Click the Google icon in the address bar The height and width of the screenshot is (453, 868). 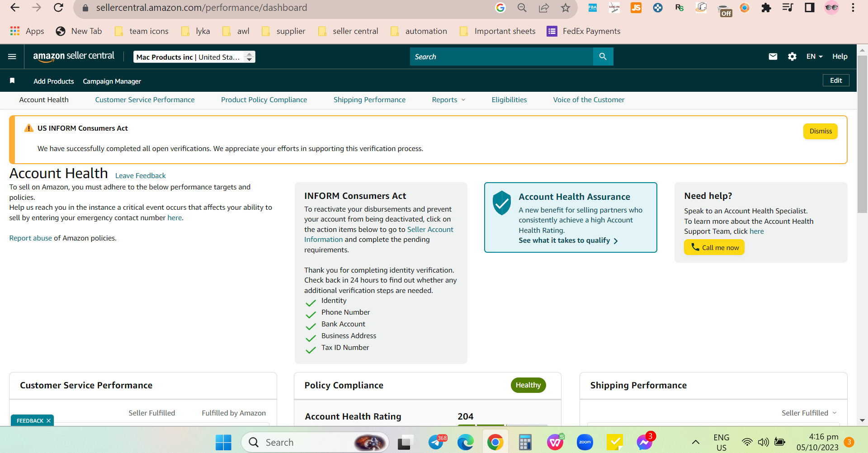tap(500, 8)
